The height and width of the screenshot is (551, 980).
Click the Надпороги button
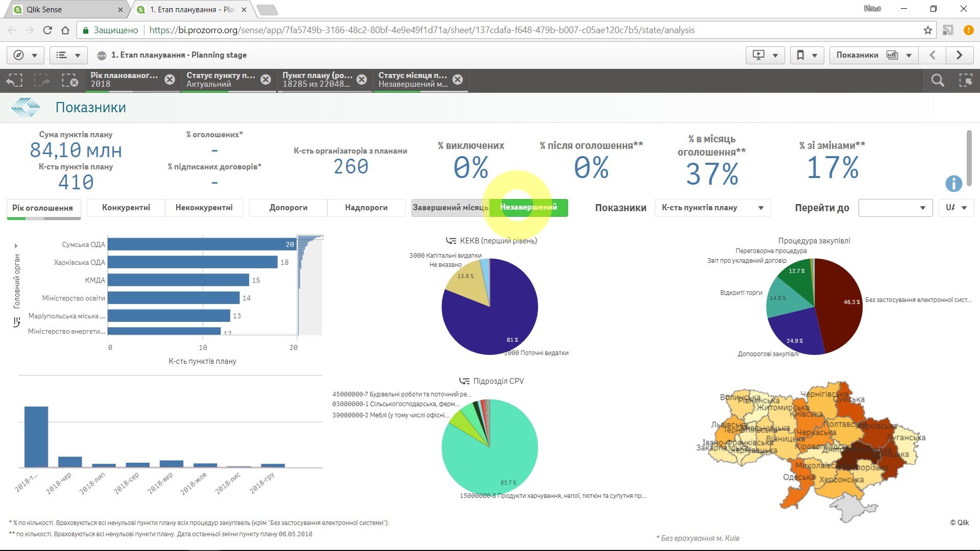366,208
